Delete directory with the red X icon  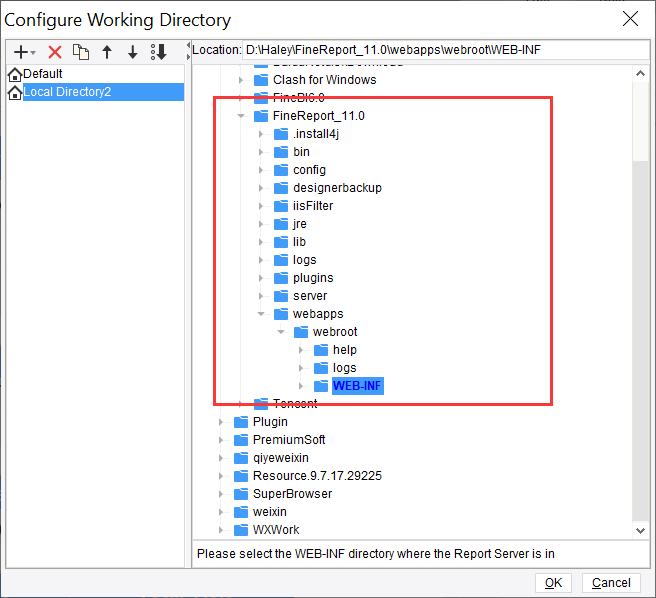pos(55,52)
